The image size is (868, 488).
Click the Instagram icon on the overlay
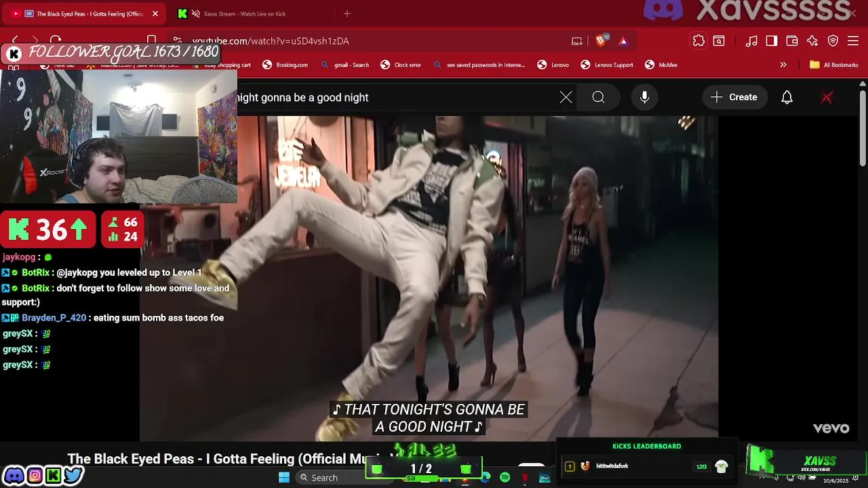(35, 476)
